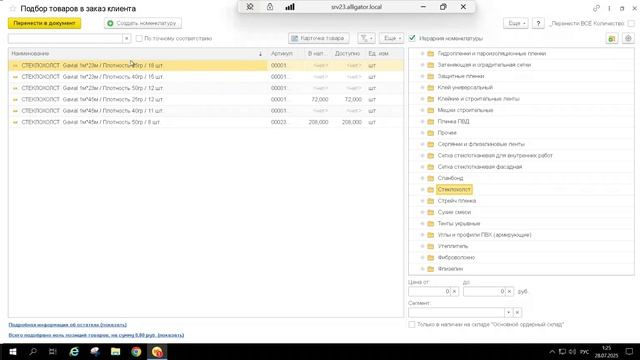The height and width of the screenshot is (360, 640).
Task: Select the 'Флизелин' folder
Action: pos(450,269)
